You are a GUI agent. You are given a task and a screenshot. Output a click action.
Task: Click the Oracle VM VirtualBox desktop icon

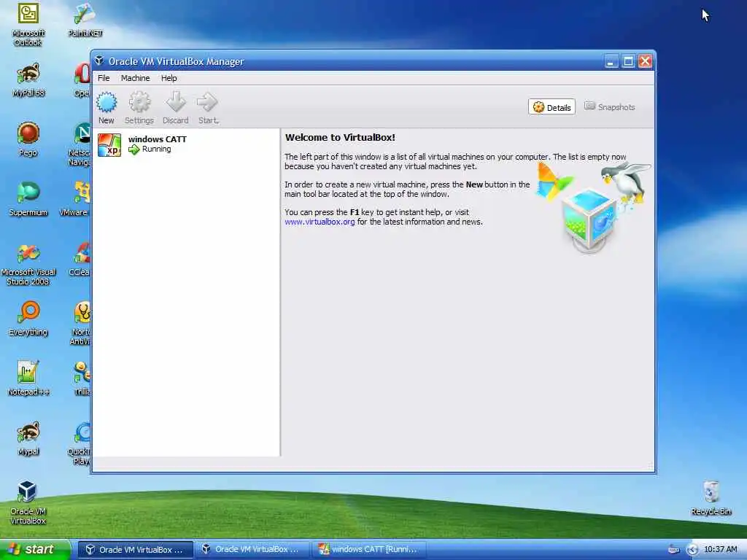27,492
